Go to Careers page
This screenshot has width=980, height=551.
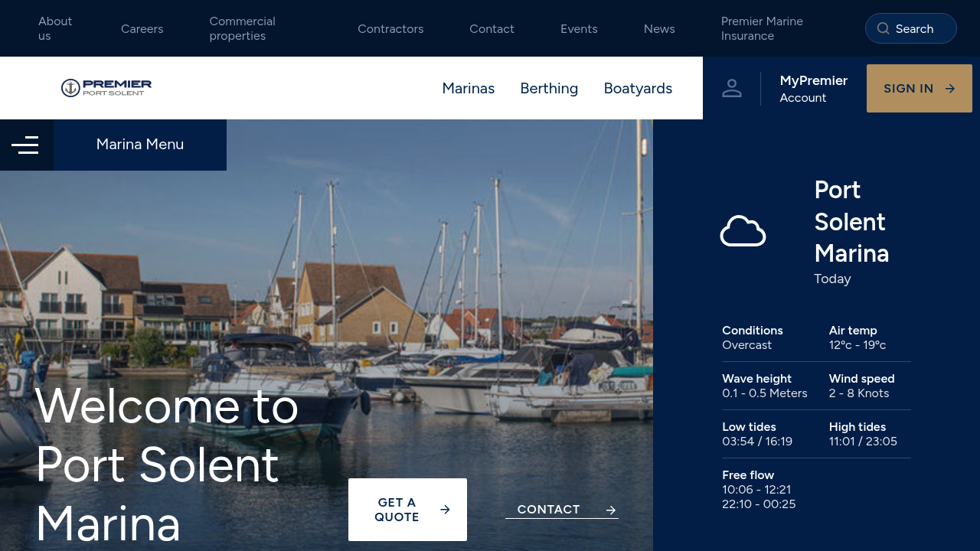(x=142, y=28)
